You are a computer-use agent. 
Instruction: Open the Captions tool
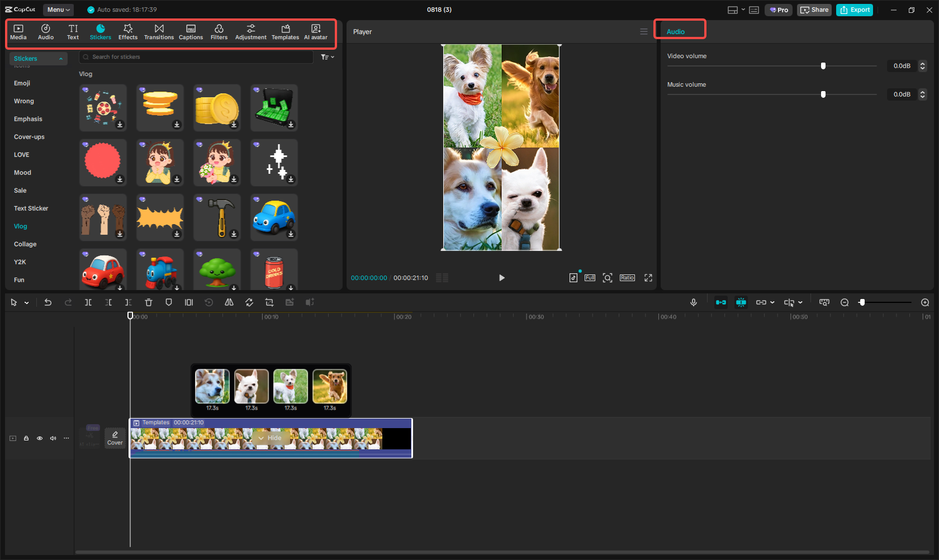pyautogui.click(x=191, y=31)
